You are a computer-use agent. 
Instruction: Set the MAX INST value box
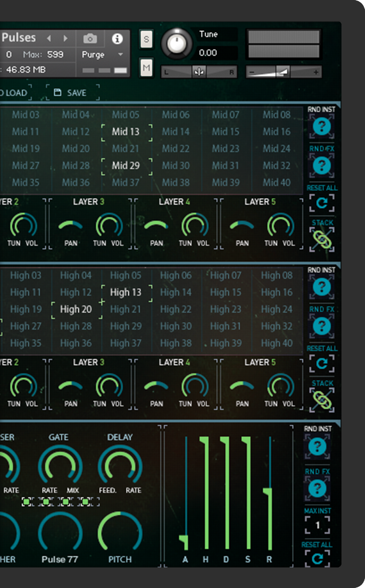click(x=317, y=525)
